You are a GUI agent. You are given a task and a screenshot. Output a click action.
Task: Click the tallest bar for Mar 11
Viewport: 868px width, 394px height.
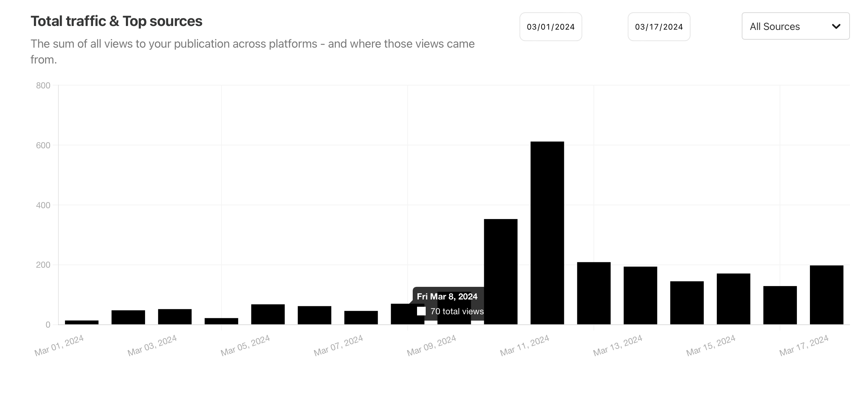point(547,233)
